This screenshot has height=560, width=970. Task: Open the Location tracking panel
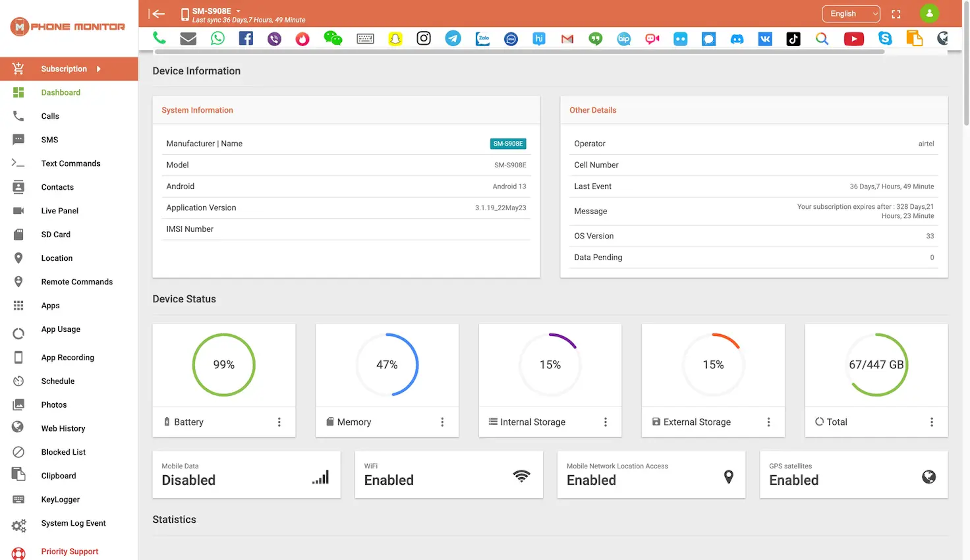[57, 259]
